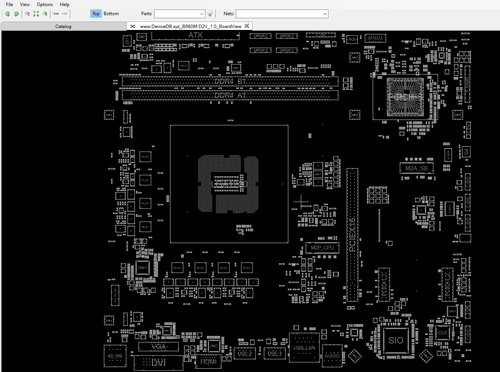The height and width of the screenshot is (372, 500).
Task: Click the grayed-out arrow toolbar icon
Action: tap(65, 14)
